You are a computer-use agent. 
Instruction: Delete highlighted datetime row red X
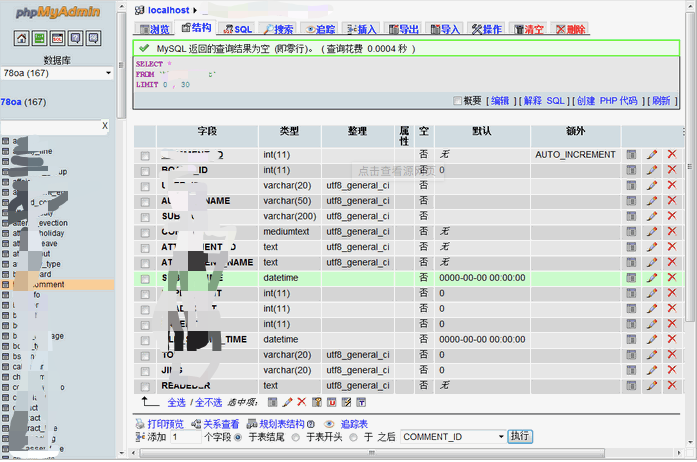672,277
